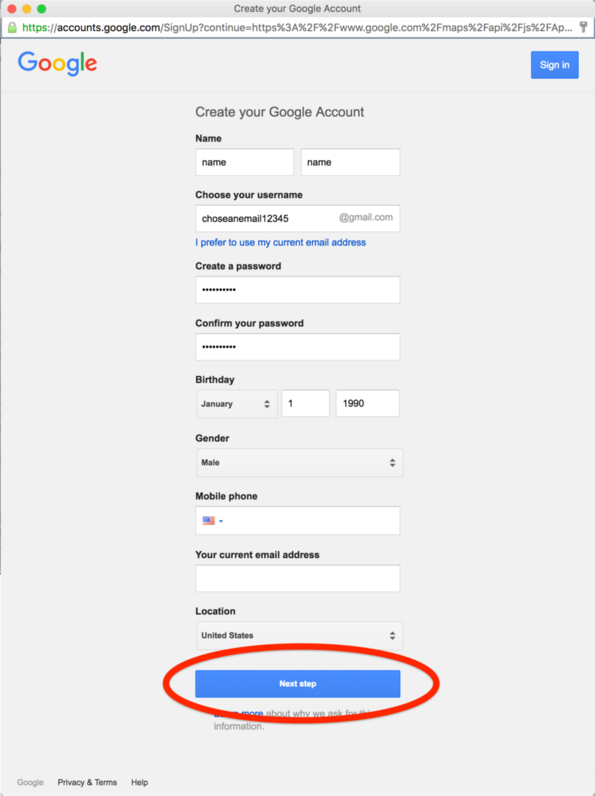Click the Sign in button
Viewport: 595px width, 796px height.
coord(554,65)
